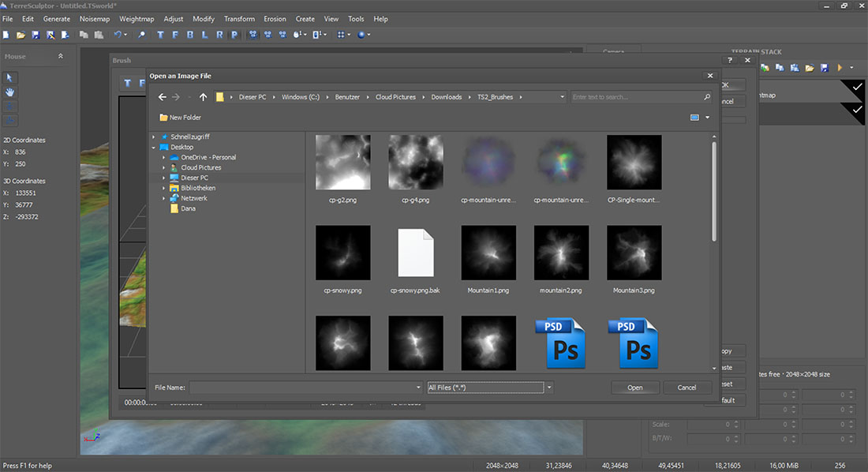This screenshot has width=868, height=472.
Task: Open the Noisemap menu
Action: tap(95, 19)
